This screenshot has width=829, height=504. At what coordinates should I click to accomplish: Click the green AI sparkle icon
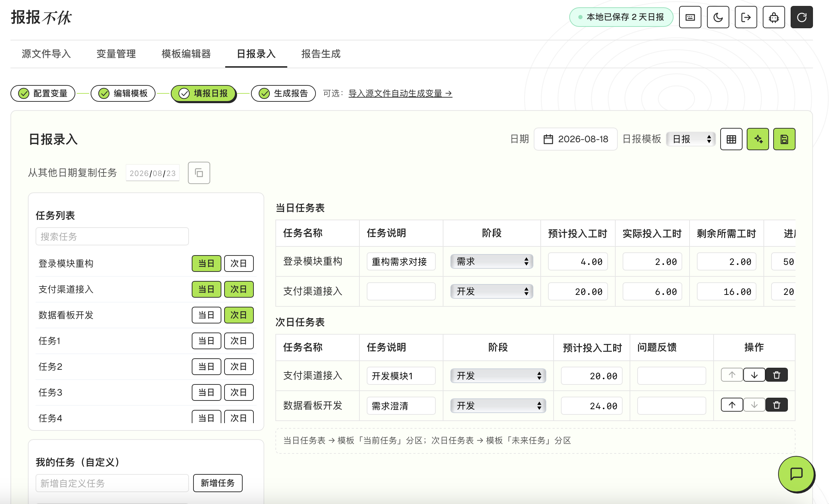(758, 139)
